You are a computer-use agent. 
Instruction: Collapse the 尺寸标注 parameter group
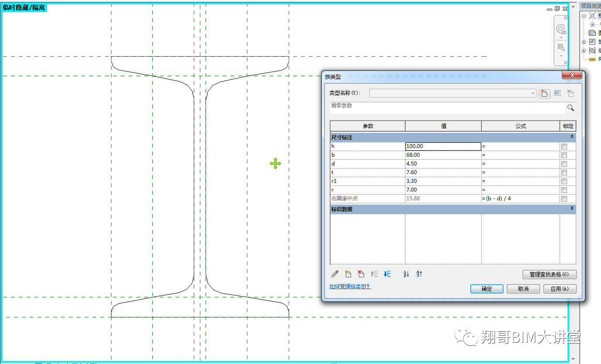click(571, 137)
